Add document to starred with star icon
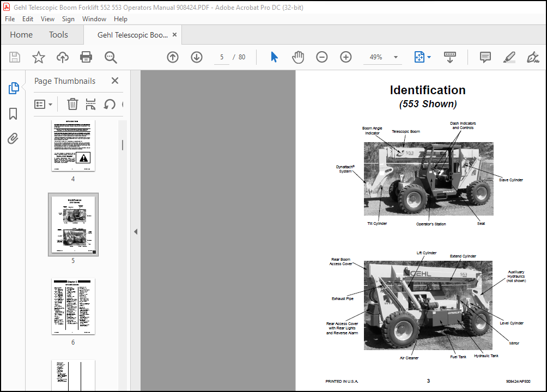The image size is (547, 392). tap(38, 57)
